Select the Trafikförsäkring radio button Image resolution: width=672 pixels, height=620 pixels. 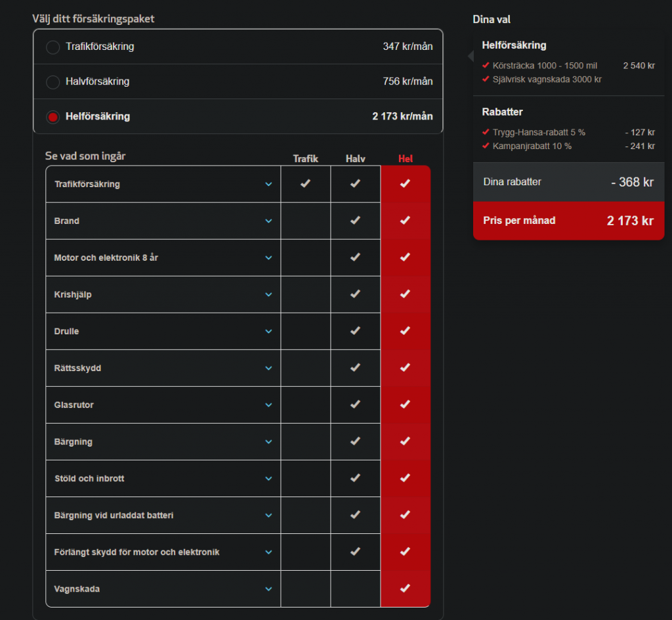[52, 47]
